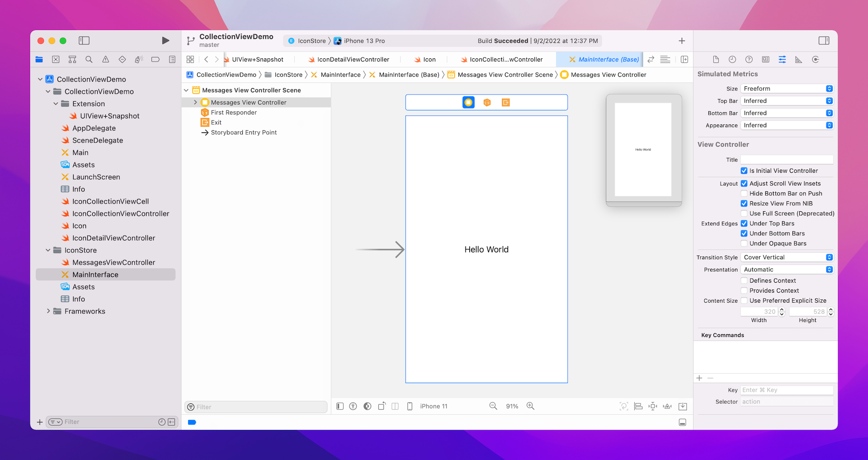Open the Find navigator magnifier icon
This screenshot has height=460, width=868.
(89, 59)
